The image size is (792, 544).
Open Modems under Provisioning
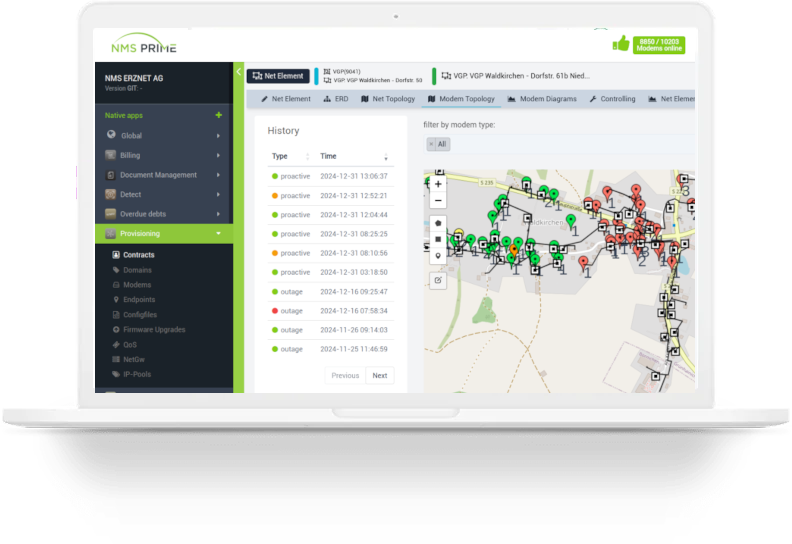click(x=132, y=284)
